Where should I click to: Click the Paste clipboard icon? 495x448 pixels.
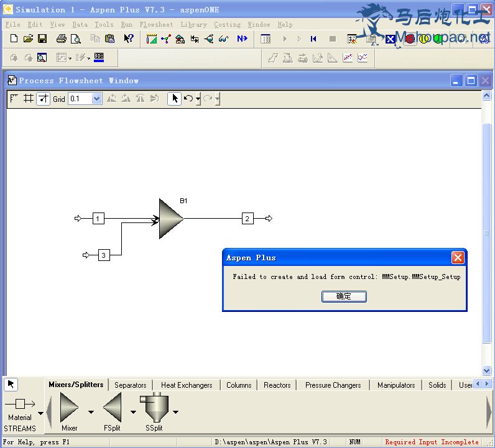click(109, 39)
